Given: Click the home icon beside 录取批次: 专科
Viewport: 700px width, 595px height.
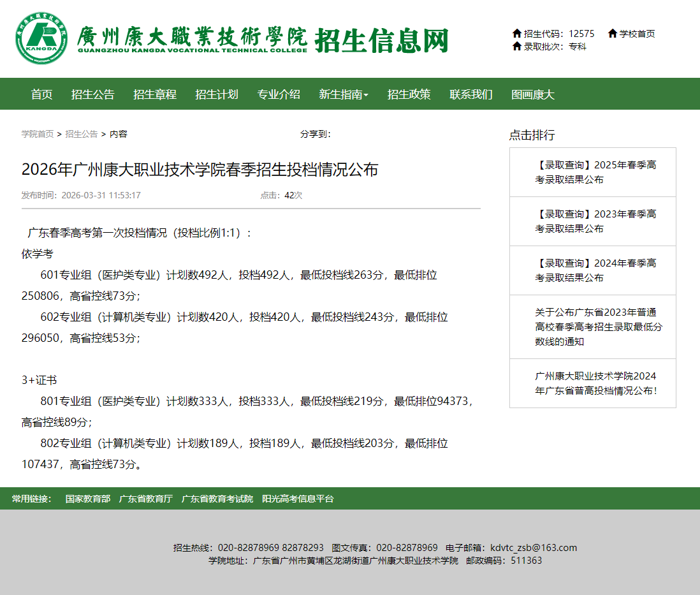Looking at the screenshot, I should [518, 47].
